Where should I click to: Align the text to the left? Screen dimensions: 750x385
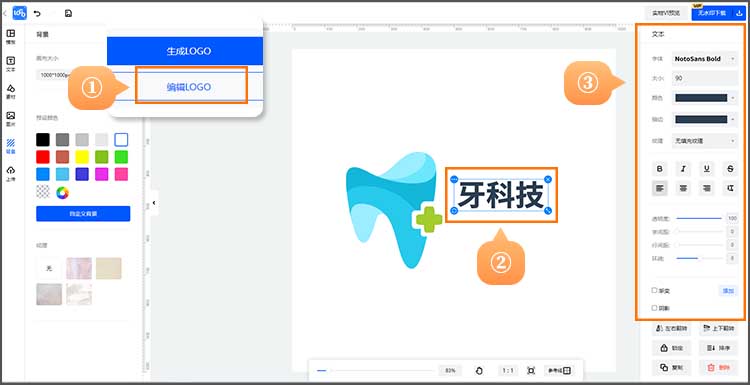pos(660,188)
